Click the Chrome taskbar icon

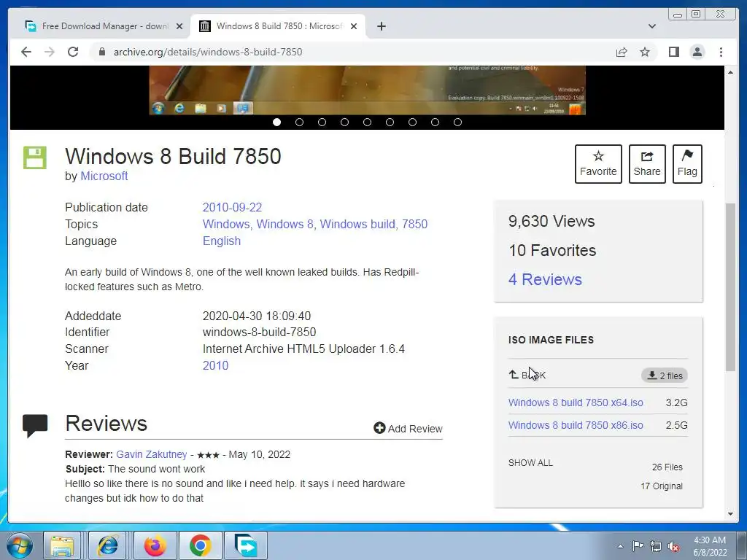200,545
